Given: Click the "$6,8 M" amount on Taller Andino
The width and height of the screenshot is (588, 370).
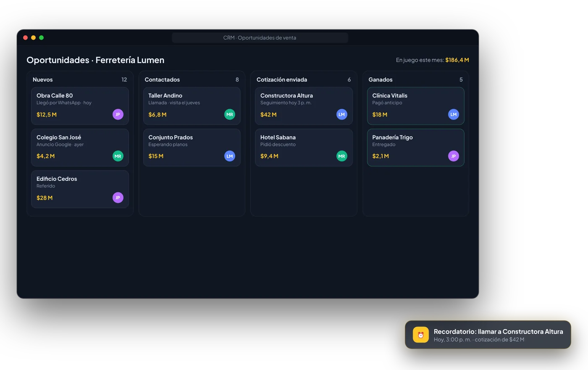Looking at the screenshot, I should (157, 114).
